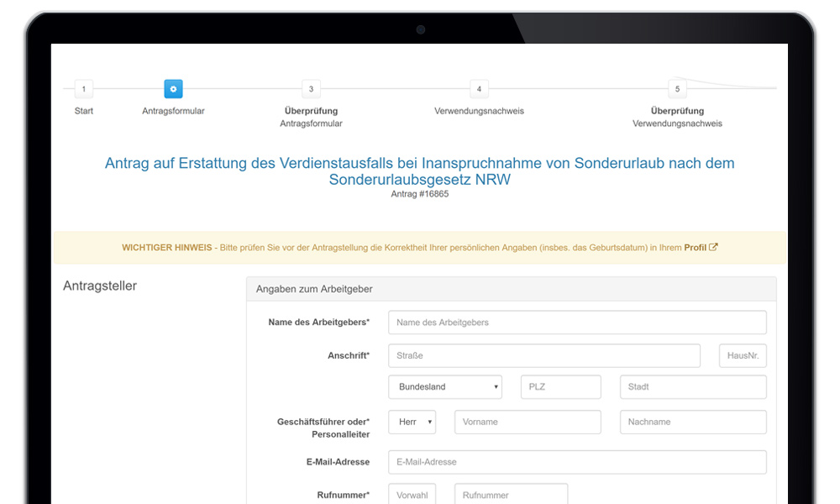
Task: Click the Angaben zum Arbeitgeber panel header
Action: pyautogui.click(x=511, y=289)
